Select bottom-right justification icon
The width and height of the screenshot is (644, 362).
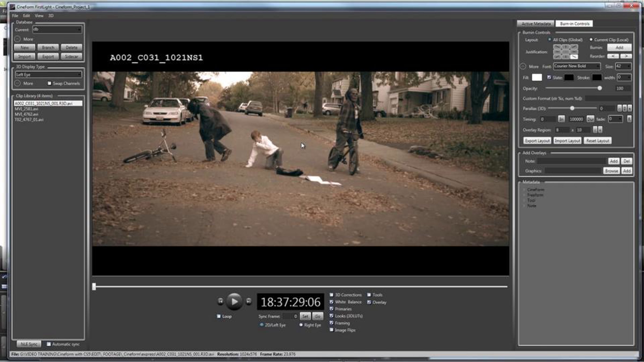pyautogui.click(x=574, y=57)
